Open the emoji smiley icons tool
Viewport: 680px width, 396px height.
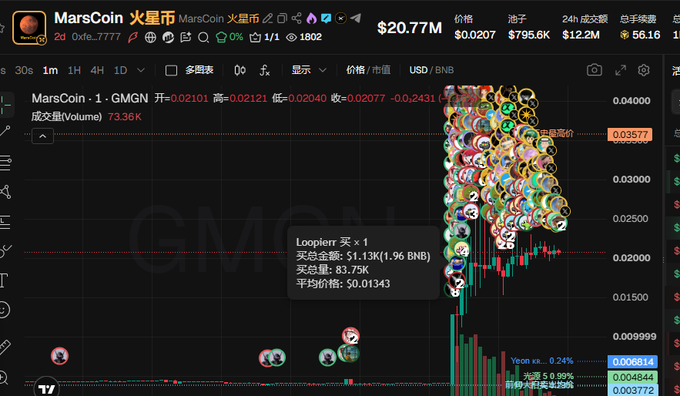point(4,310)
